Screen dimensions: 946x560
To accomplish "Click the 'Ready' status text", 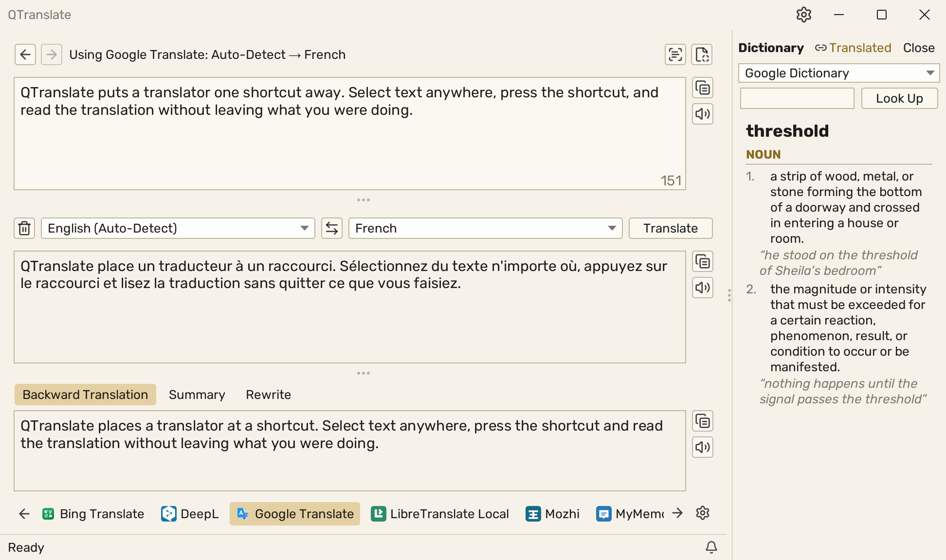I will [26, 547].
